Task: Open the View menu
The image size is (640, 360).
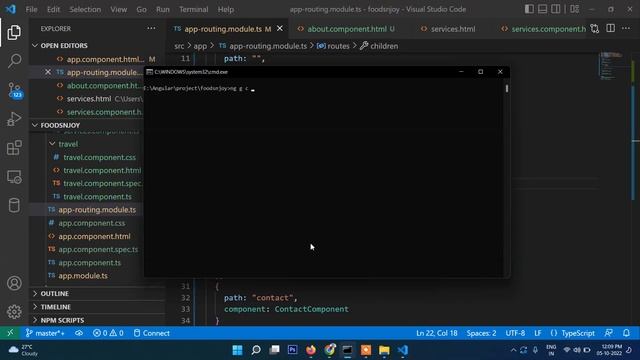Action: click(118, 9)
